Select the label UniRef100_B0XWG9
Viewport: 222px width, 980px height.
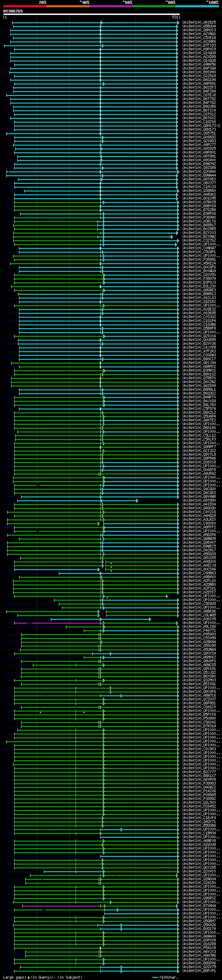[x=199, y=271]
